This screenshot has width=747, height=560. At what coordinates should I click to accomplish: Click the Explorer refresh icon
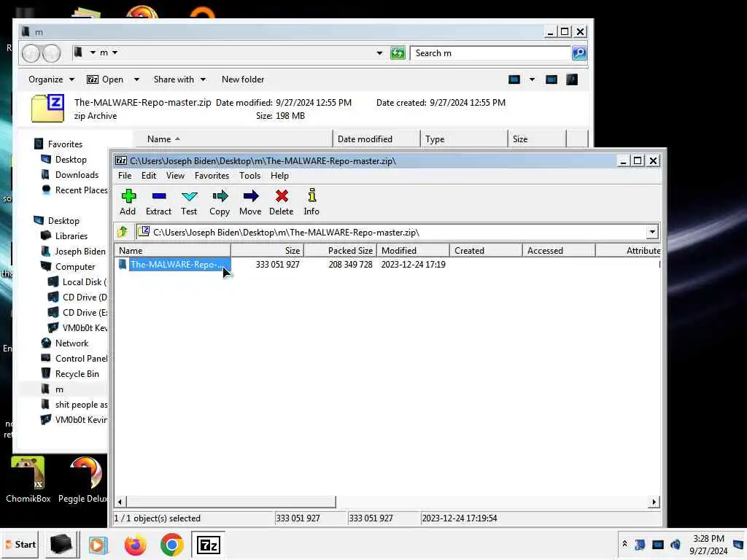point(398,52)
